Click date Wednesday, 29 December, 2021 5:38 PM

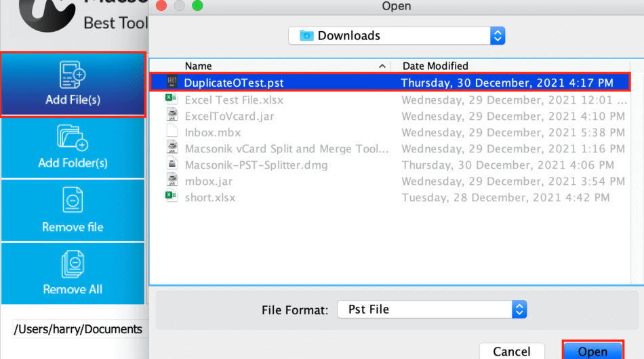click(513, 133)
